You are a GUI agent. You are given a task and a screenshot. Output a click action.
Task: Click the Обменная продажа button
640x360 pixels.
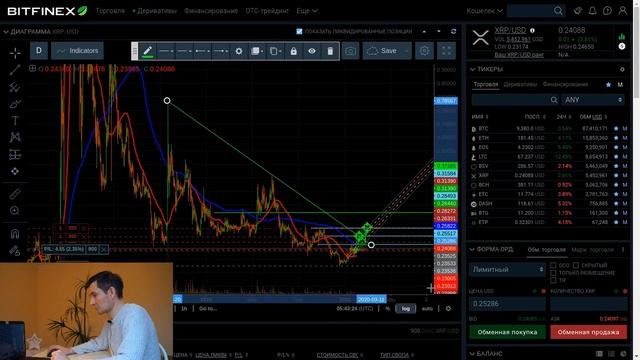coord(589,332)
